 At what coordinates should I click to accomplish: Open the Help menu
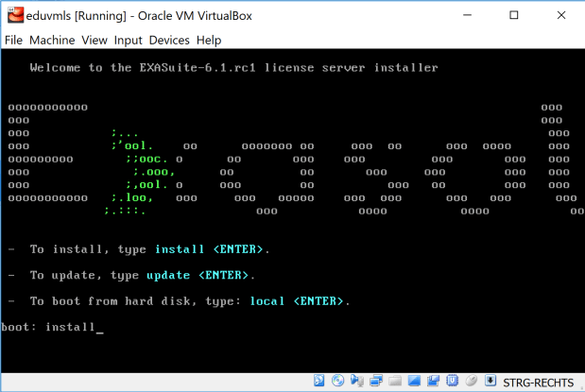(209, 40)
